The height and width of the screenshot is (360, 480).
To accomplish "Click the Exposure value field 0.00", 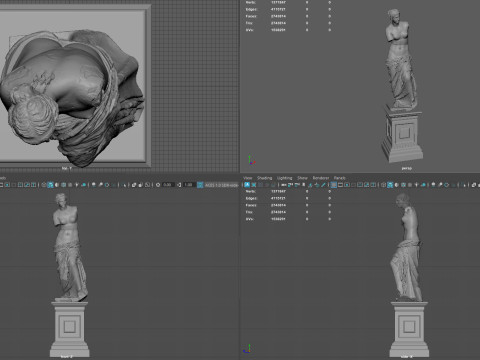I will [168, 185].
